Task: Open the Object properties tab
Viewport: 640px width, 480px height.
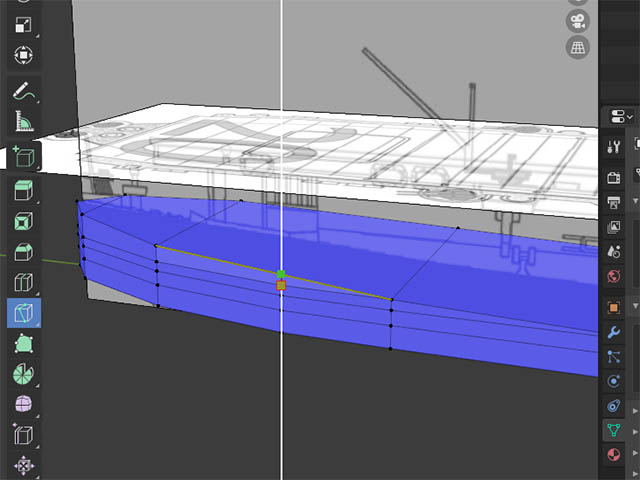Action: click(x=613, y=307)
